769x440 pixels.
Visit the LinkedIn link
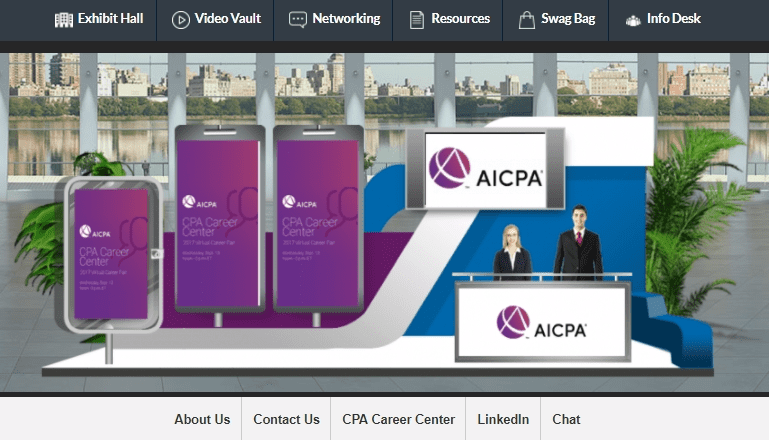pyautogui.click(x=503, y=419)
